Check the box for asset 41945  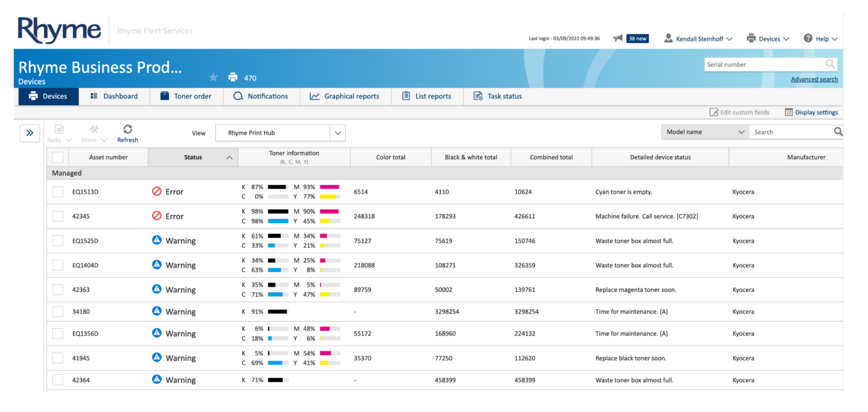[x=58, y=358]
